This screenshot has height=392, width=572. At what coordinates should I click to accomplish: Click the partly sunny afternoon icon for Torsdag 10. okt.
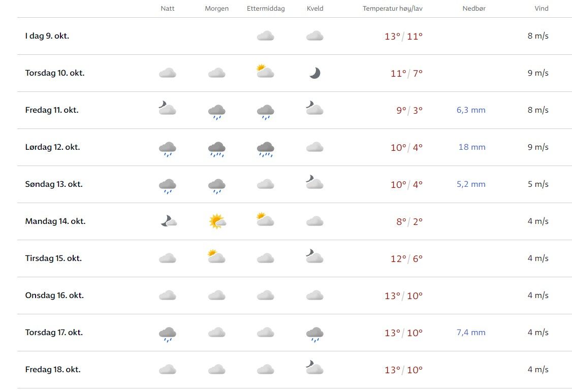265,72
